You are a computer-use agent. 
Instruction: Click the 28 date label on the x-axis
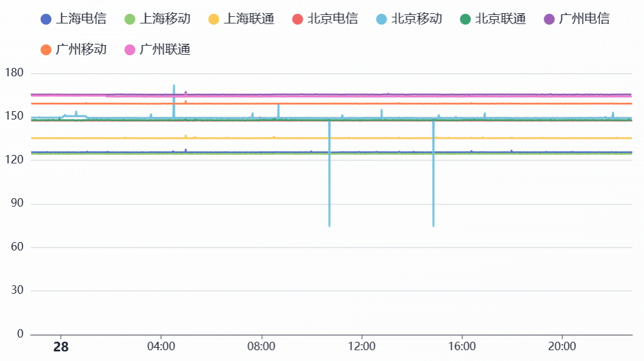click(60, 347)
